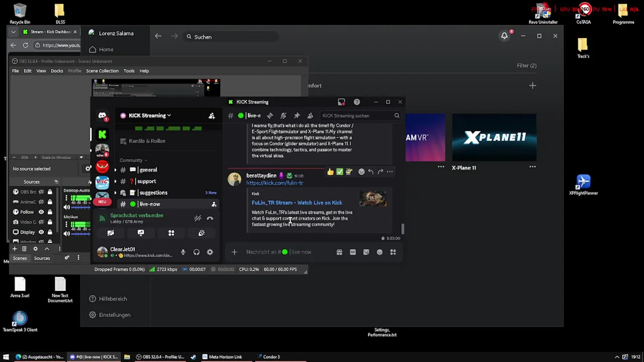Open OBS Scene Collection menu
This screenshot has width=644, height=362.
[102, 71]
